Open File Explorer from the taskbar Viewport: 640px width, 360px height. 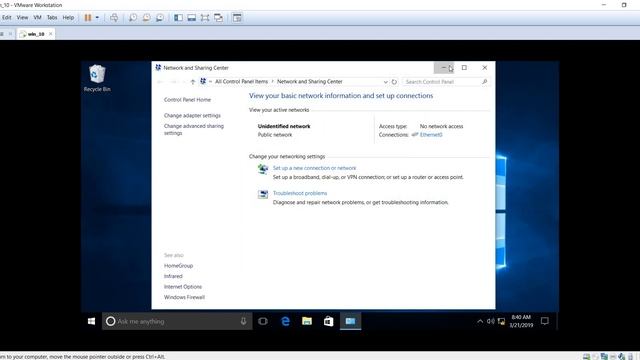pyautogui.click(x=307, y=321)
